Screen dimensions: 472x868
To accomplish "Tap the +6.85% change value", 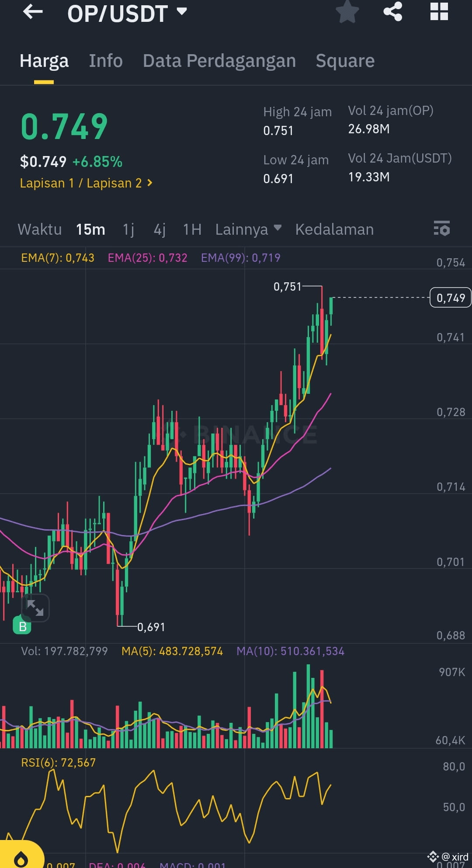I will click(x=97, y=162).
